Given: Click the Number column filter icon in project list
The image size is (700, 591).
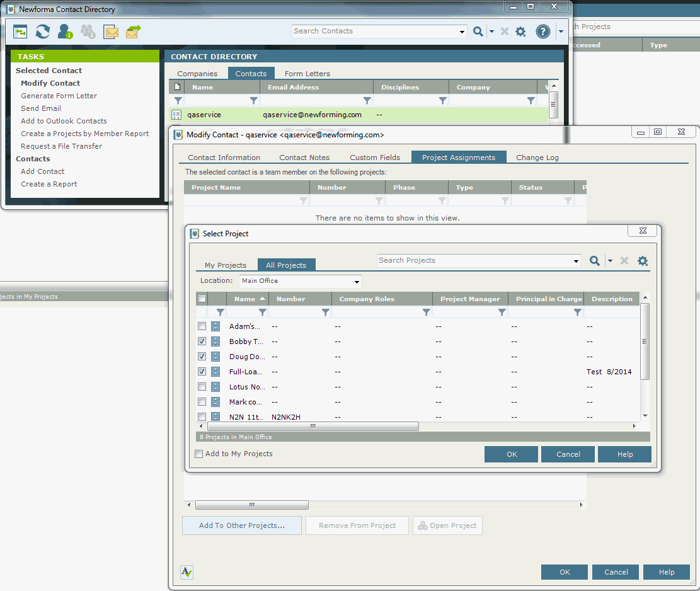Looking at the screenshot, I should tap(326, 312).
